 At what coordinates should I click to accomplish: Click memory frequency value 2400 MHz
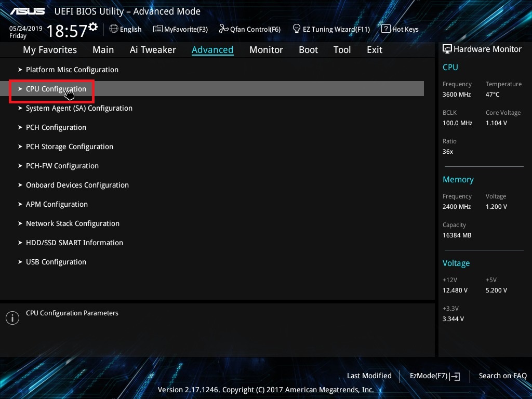point(456,207)
